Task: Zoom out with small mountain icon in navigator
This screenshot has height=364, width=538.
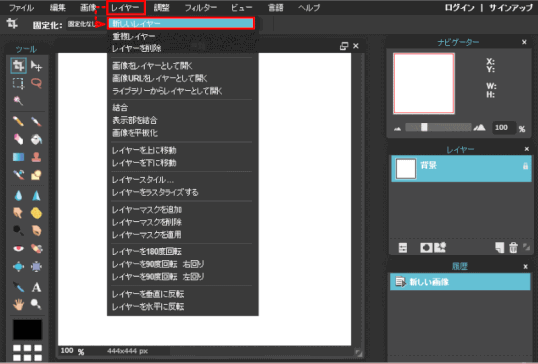Action: pyautogui.click(x=398, y=129)
